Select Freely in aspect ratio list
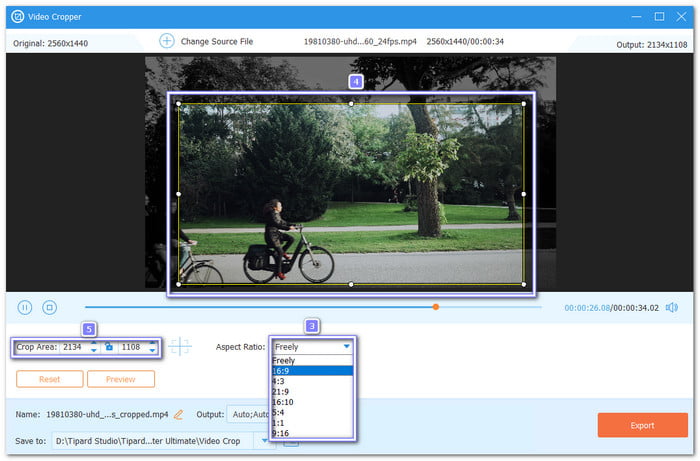Screen dimensions: 700x461 click(x=312, y=360)
